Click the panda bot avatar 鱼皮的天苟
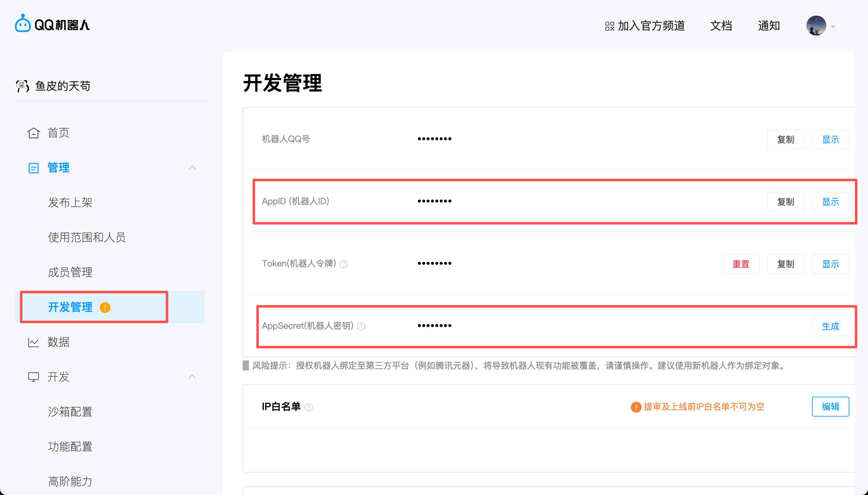The width and height of the screenshot is (868, 495). coord(22,86)
